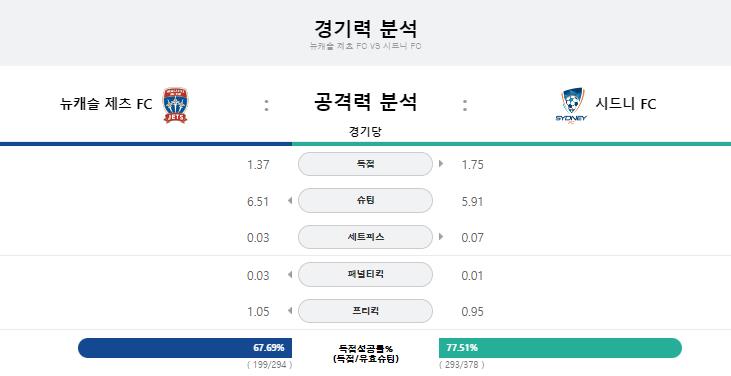
Task: Click the blue 67.69% success bar
Action: pos(185,348)
